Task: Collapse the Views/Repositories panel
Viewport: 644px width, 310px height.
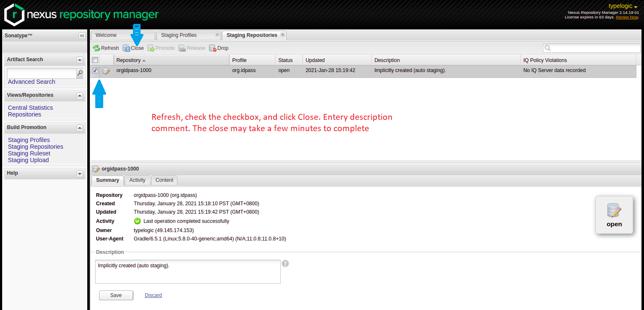Action: pos(80,96)
